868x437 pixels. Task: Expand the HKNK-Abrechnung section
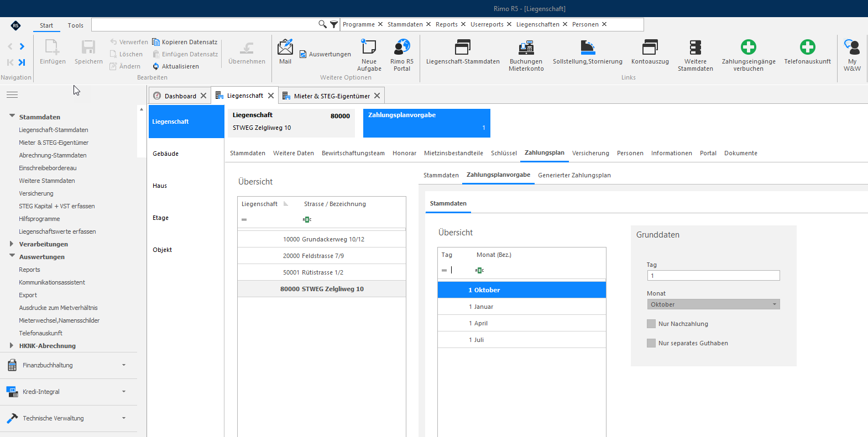pyautogui.click(x=12, y=345)
